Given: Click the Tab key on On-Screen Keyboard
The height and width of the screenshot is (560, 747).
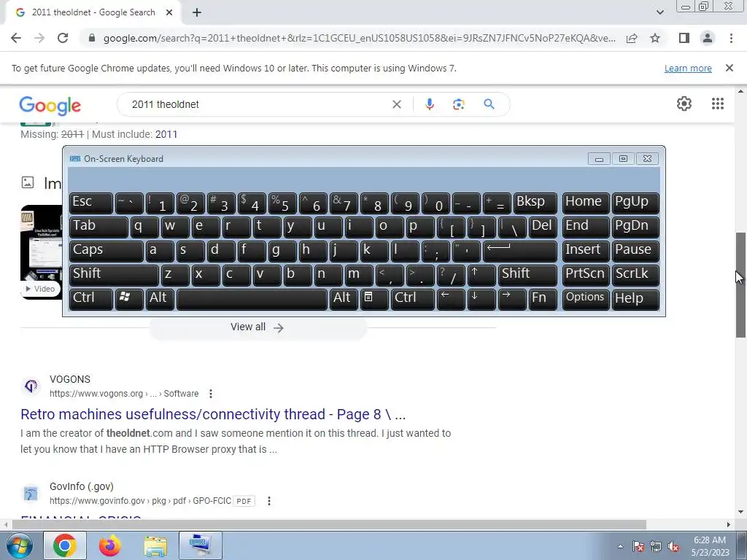Looking at the screenshot, I should (x=98, y=227).
